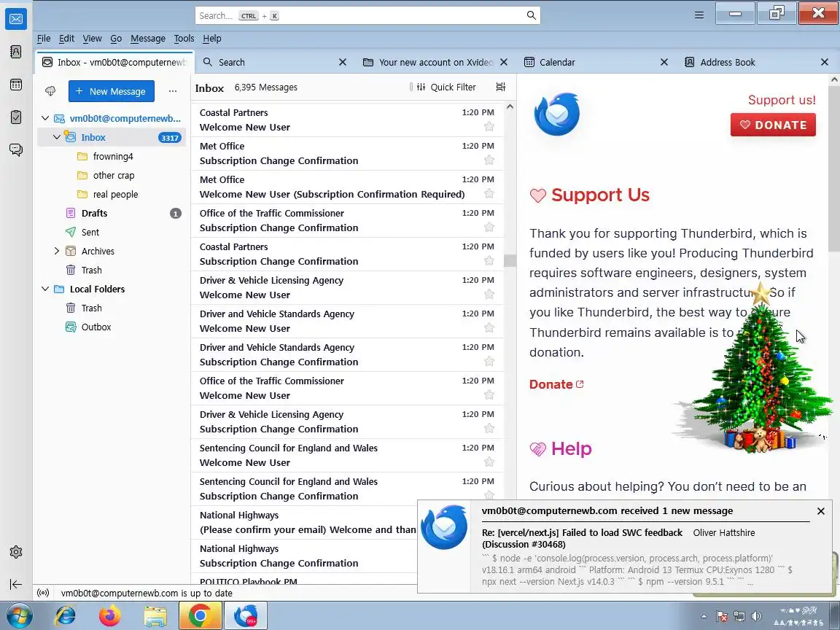Image resolution: width=840 pixels, height=630 pixels.
Task: Open the Mail space in sidebar
Action: (16, 19)
